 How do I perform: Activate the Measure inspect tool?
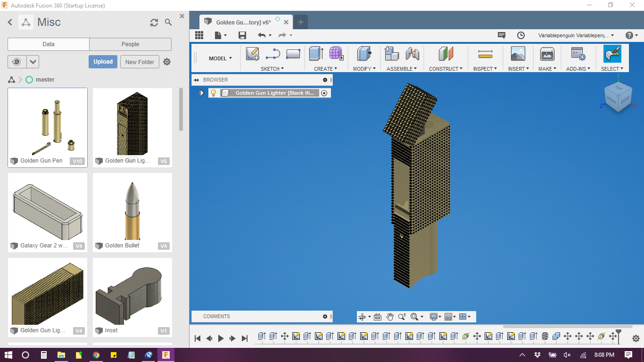point(485,54)
